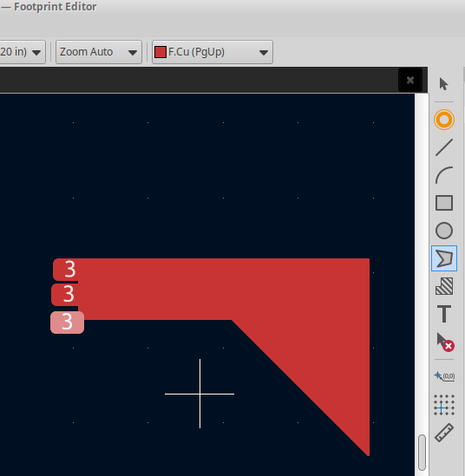The height and width of the screenshot is (476, 465).
Task: Click the vertical scrollbar thumb
Action: (422, 453)
